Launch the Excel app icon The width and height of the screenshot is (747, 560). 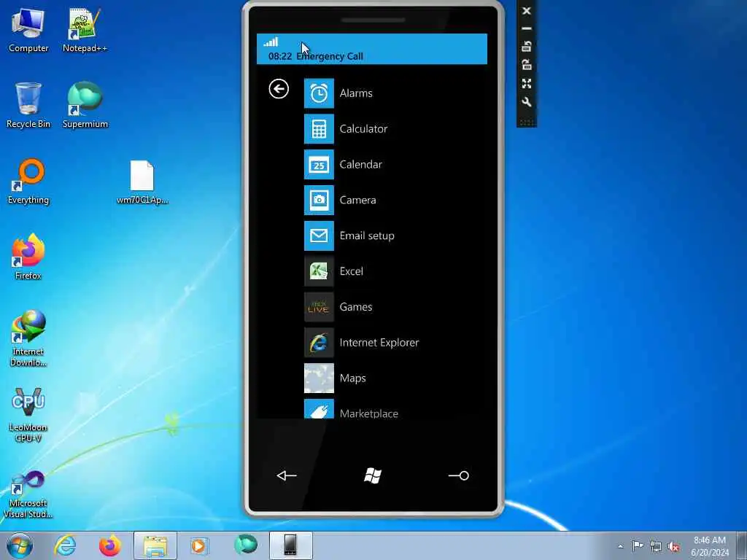click(x=319, y=271)
